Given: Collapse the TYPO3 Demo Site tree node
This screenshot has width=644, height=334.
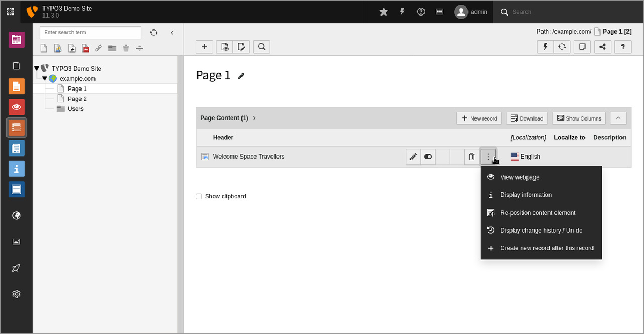Looking at the screenshot, I should [36, 69].
